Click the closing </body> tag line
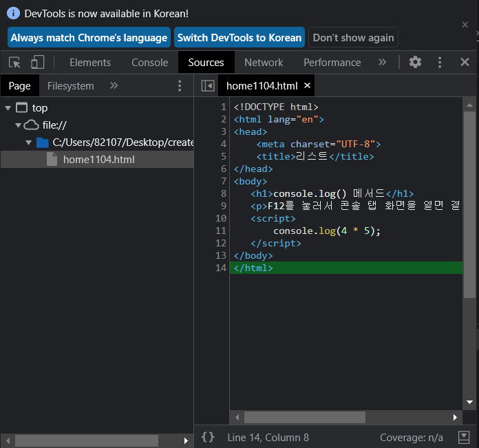 tap(253, 255)
